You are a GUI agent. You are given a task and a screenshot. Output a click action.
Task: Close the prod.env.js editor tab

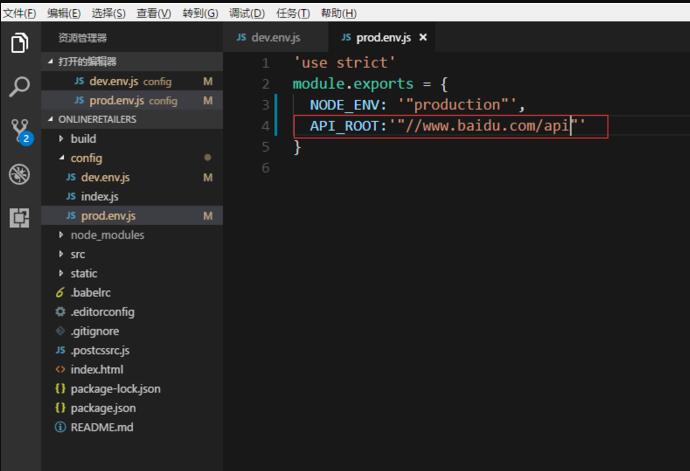[423, 37]
